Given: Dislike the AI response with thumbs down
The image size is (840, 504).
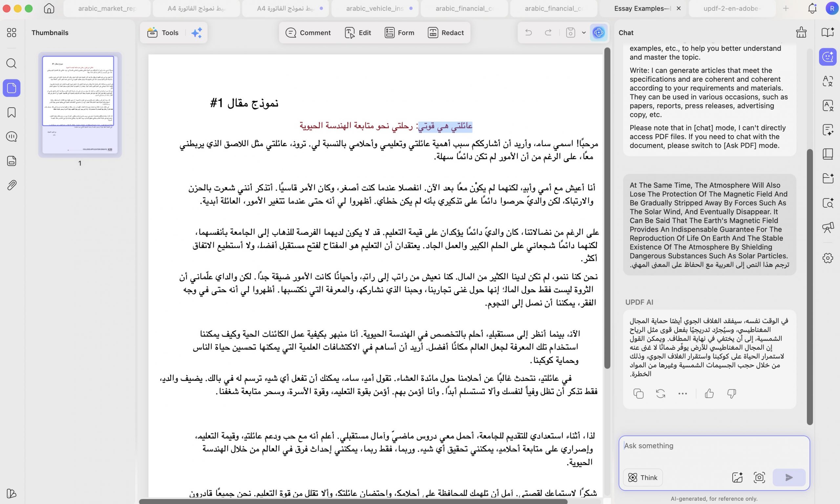Looking at the screenshot, I should pos(731,394).
